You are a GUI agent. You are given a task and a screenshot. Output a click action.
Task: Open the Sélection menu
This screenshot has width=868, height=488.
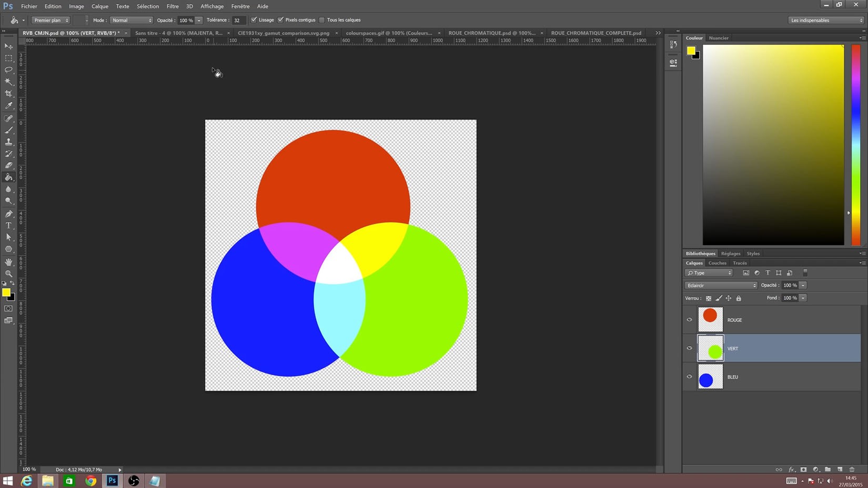pyautogui.click(x=148, y=6)
